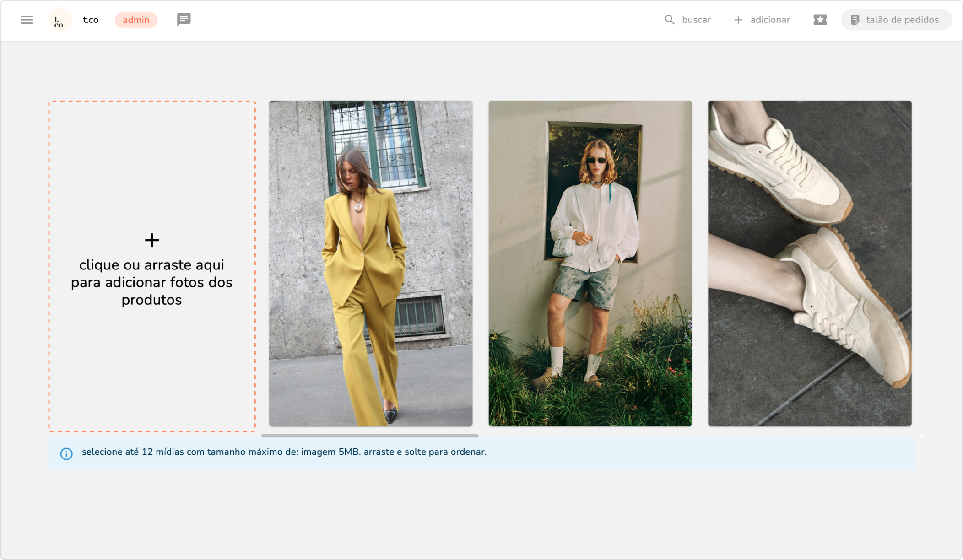Open the hamburger navigation menu
This screenshot has width=963, height=560.
(x=27, y=20)
